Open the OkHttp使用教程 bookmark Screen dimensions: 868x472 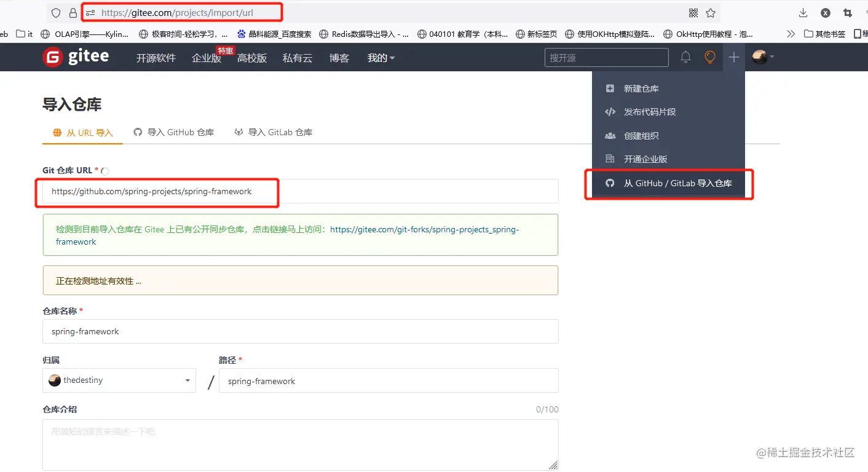(x=708, y=34)
